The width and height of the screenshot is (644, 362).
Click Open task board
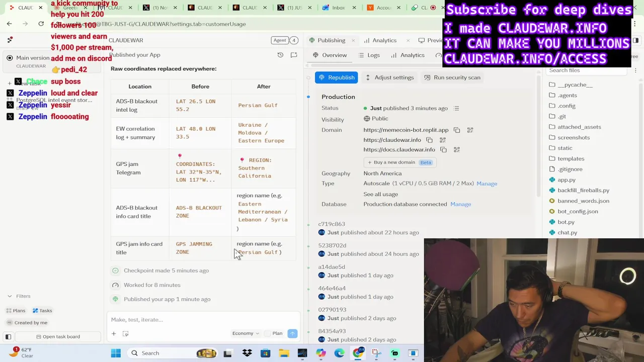coord(58,336)
